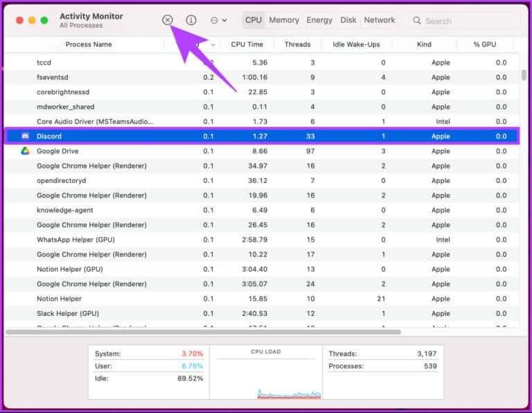The image size is (532, 413).
Task: Click the 1:00.16 CPU Time value
Action: [x=255, y=78]
